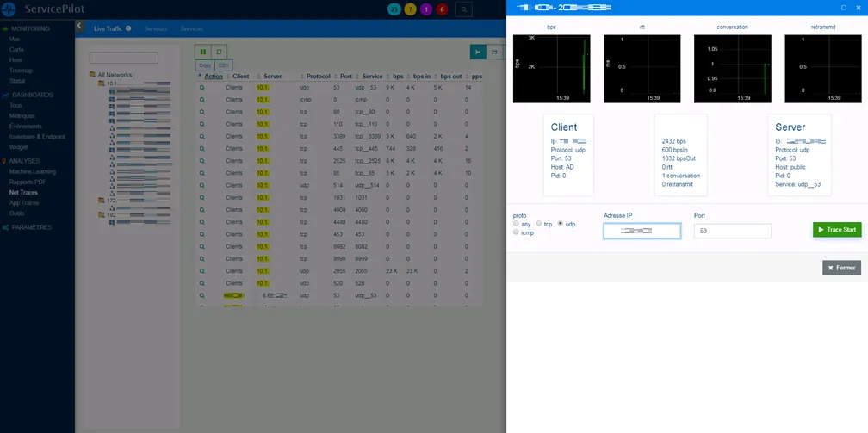Click the green refresh icon in the toolbar
868x433 pixels.
click(220, 52)
